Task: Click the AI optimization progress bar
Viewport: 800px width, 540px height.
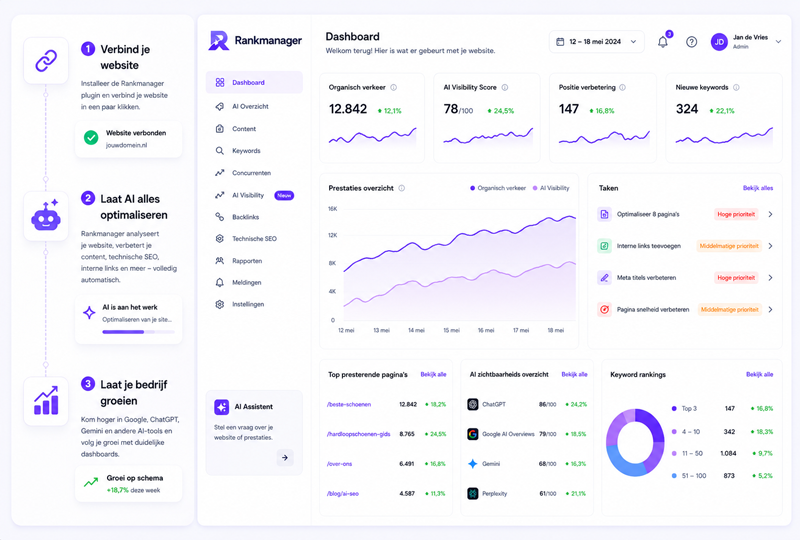Action: coord(138,332)
